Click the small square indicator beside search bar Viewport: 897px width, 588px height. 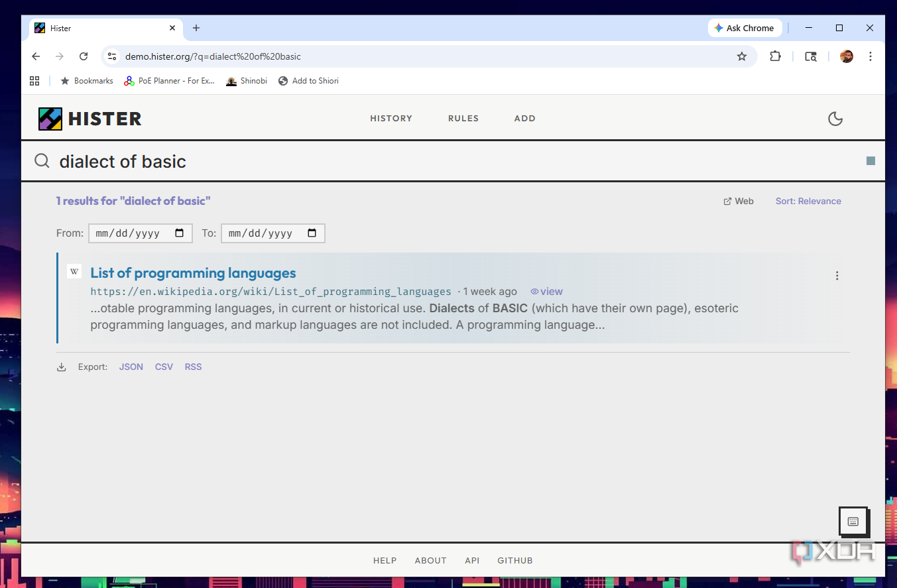pyautogui.click(x=870, y=161)
